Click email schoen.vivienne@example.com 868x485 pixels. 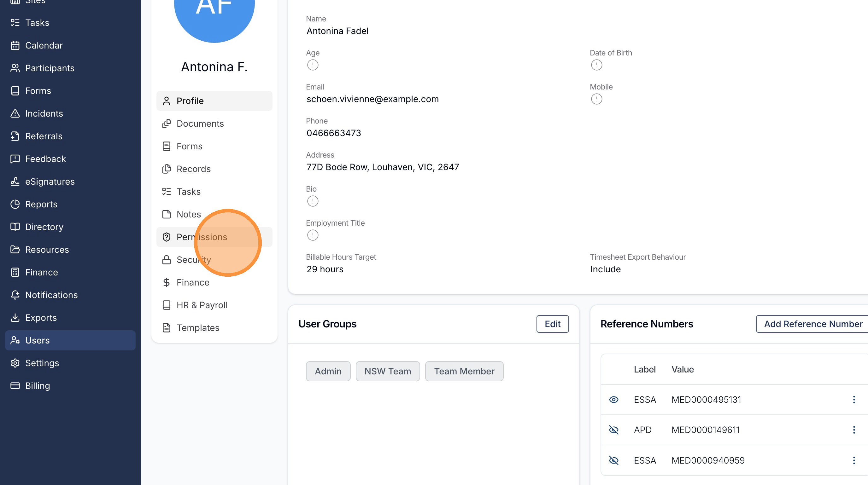click(x=373, y=99)
